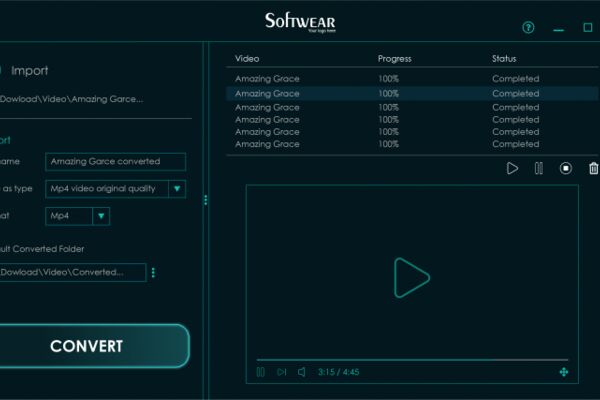
Task: Browse folder with the three-dot icon
Action: [x=153, y=273]
